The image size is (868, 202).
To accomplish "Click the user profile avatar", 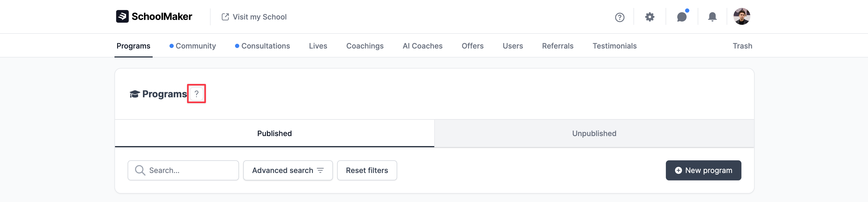I will (741, 17).
